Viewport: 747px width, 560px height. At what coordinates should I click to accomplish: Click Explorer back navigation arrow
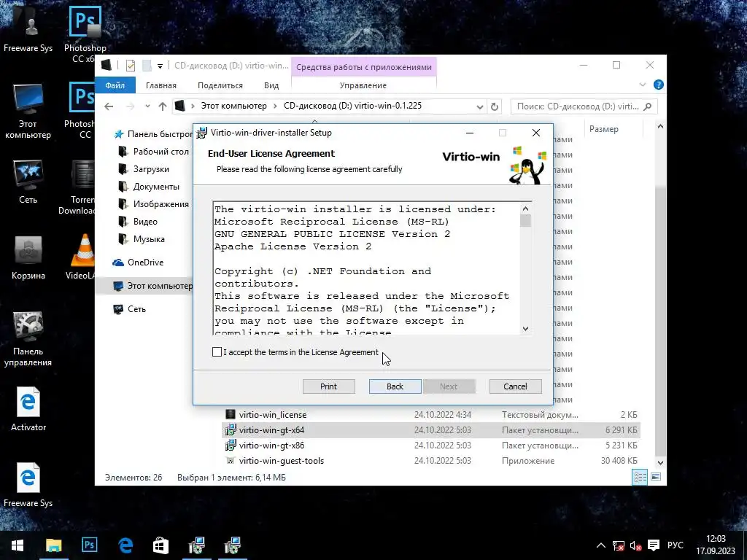[109, 106]
